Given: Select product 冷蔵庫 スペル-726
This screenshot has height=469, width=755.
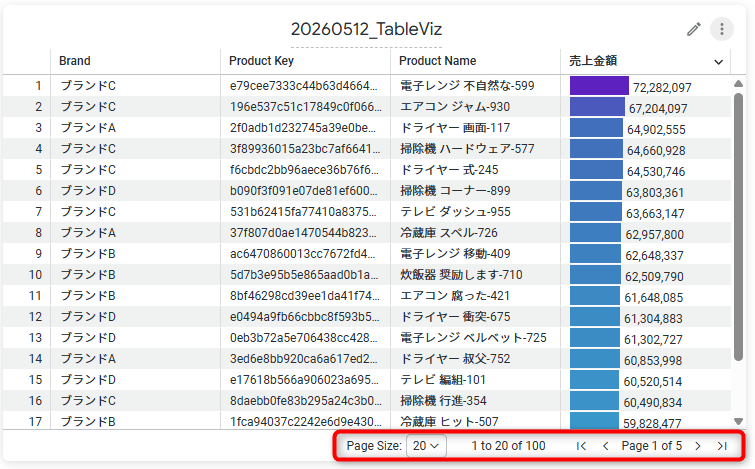Looking at the screenshot, I should click(x=449, y=233).
